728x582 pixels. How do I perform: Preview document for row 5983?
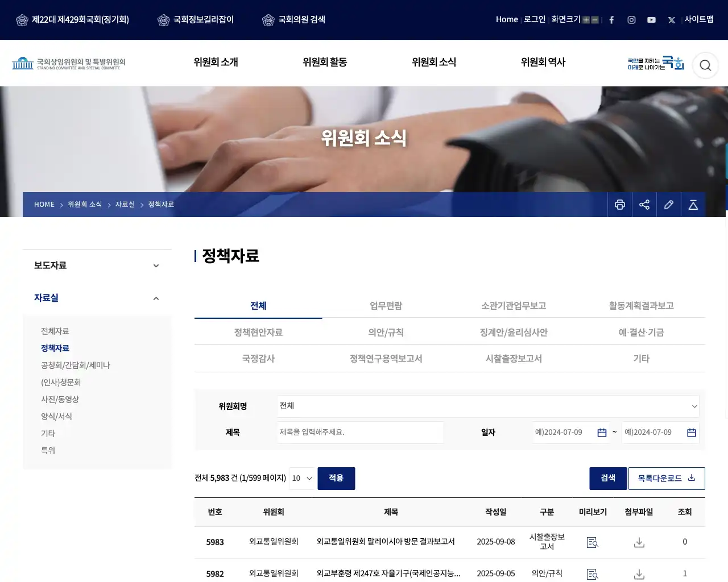[x=593, y=542]
